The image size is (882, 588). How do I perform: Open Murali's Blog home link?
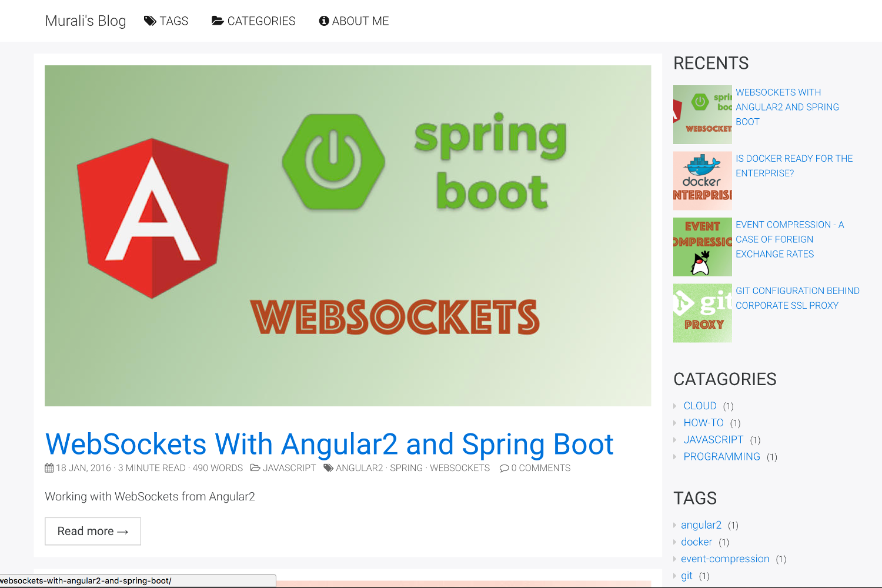[85, 21]
